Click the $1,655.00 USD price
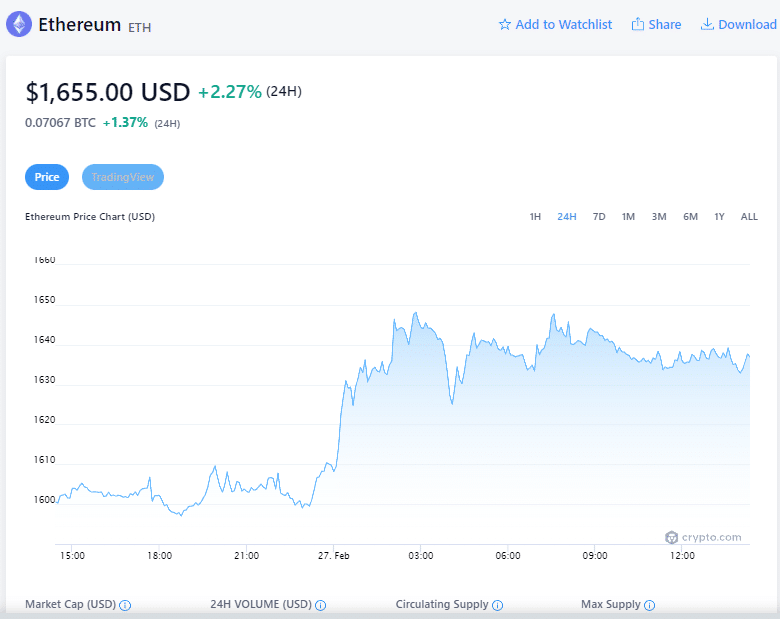This screenshot has height=619, width=780. [x=107, y=92]
